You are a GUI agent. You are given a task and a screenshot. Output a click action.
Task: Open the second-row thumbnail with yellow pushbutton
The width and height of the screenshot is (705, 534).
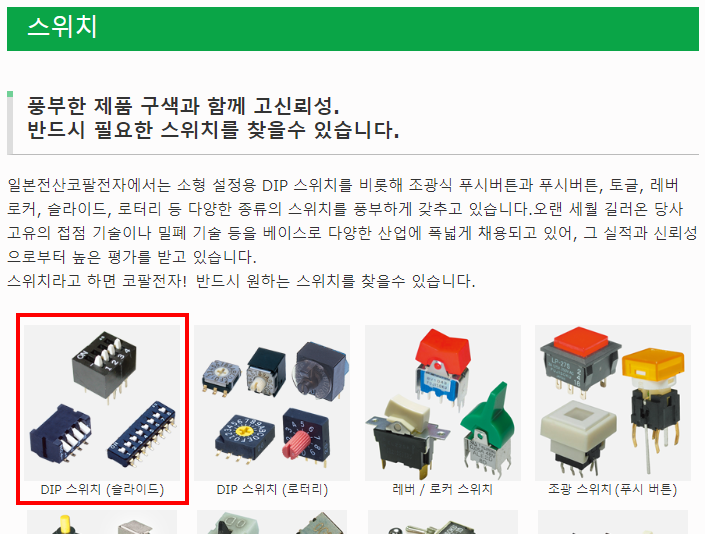click(102, 522)
